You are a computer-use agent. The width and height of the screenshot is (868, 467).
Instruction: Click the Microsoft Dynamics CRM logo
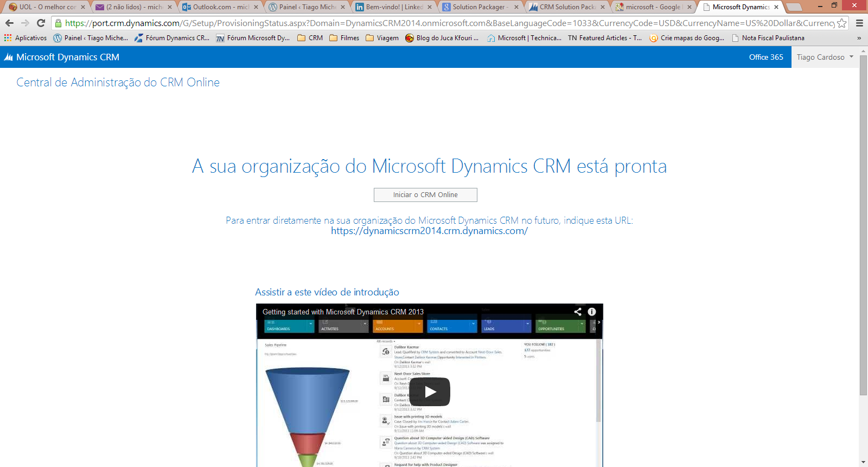(x=61, y=57)
